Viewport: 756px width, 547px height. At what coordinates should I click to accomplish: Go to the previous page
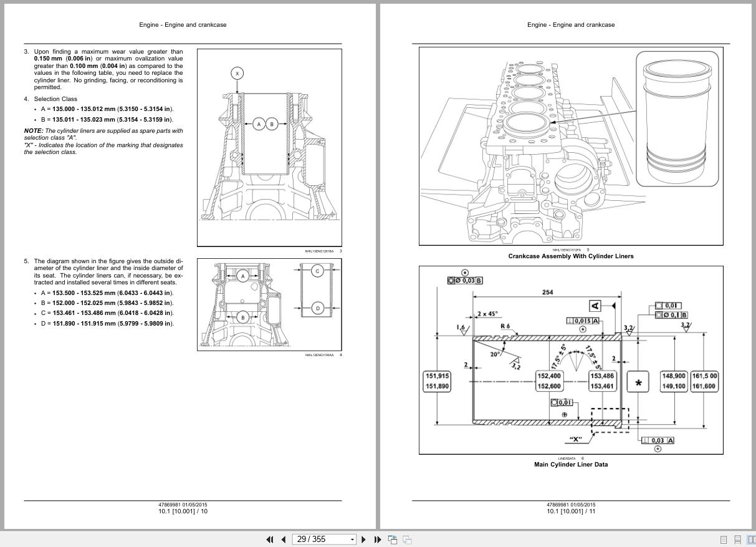coord(283,540)
